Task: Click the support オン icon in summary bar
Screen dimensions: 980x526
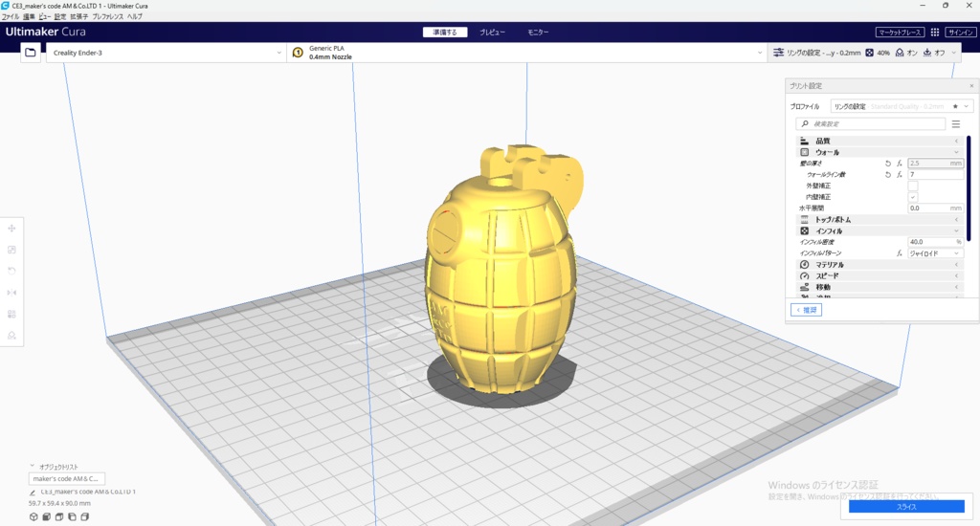Action: 900,54
